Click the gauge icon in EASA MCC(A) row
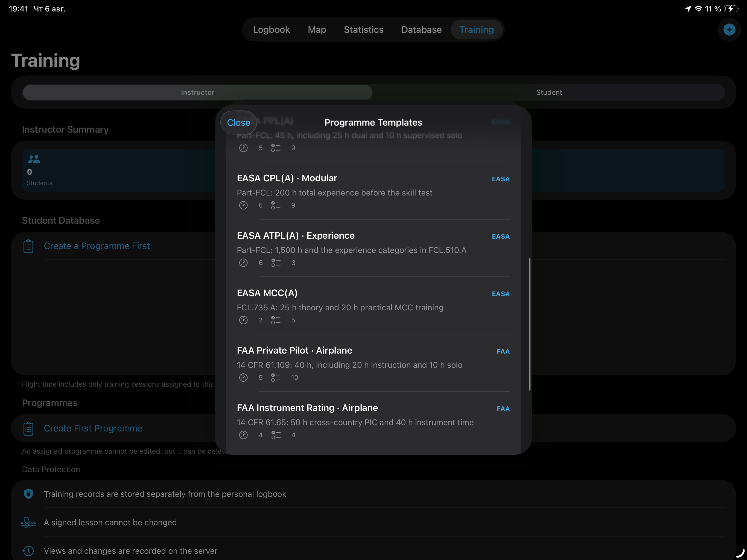This screenshot has height=560, width=747. pos(243,320)
